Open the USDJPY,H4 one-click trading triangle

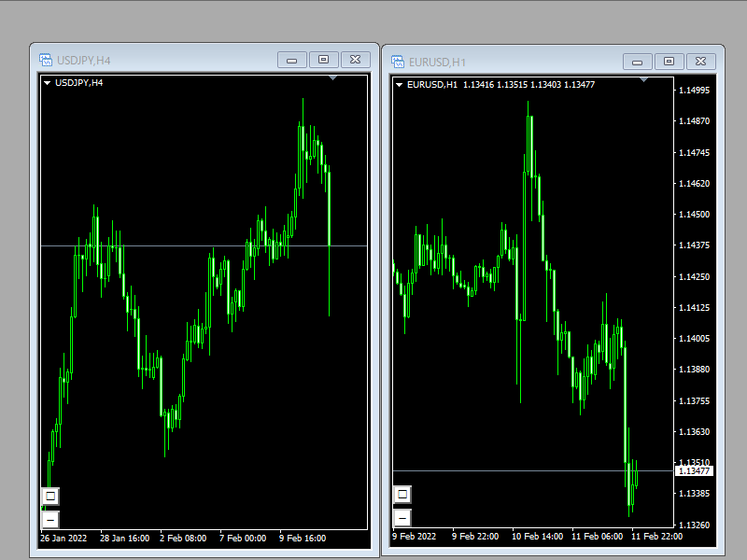click(47, 83)
